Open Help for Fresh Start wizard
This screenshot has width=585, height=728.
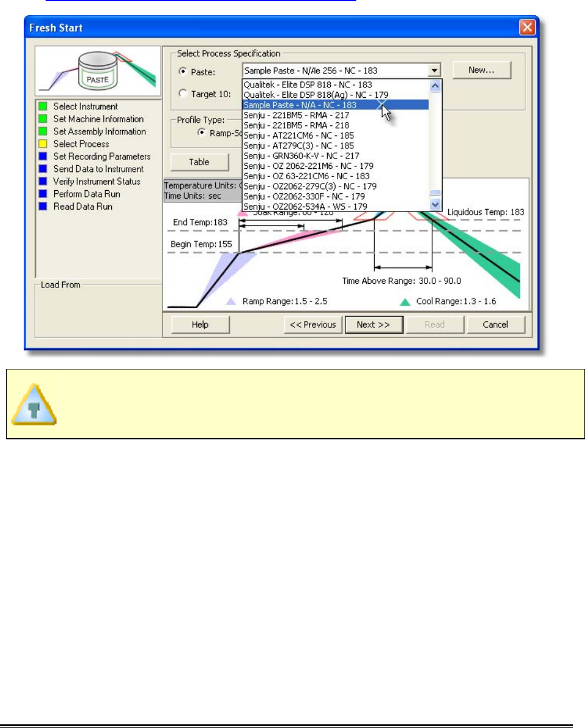coord(200,325)
